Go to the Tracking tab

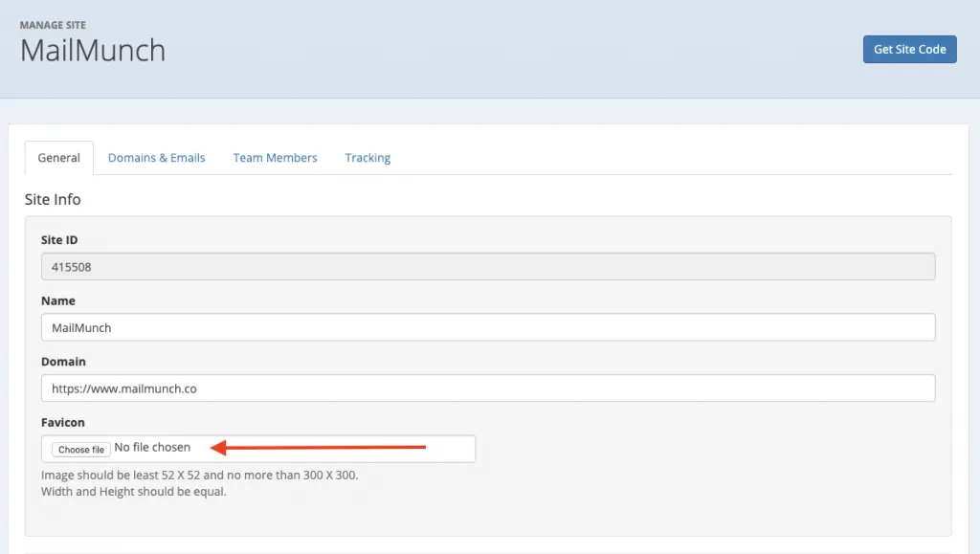coord(367,158)
